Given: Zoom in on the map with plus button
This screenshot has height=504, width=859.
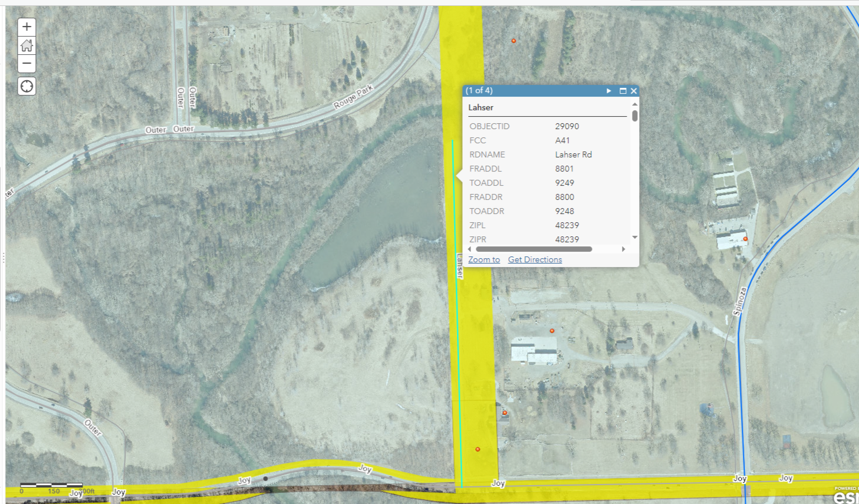Looking at the screenshot, I should click(27, 27).
